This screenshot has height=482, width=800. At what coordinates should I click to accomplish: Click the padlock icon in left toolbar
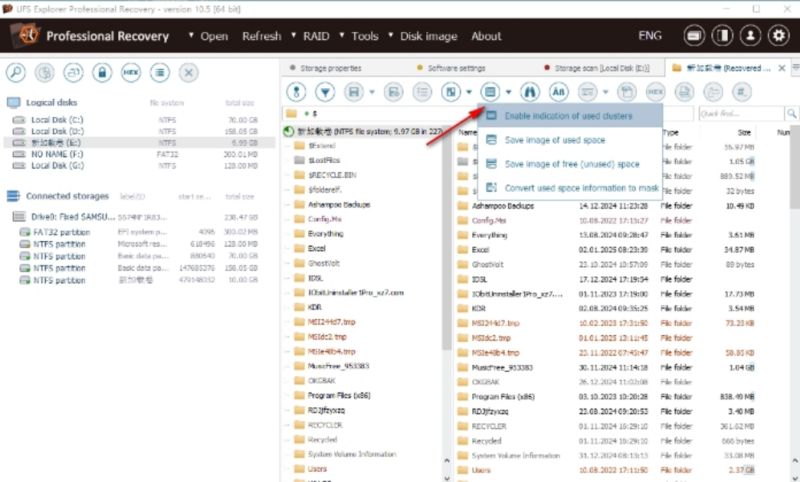[102, 72]
